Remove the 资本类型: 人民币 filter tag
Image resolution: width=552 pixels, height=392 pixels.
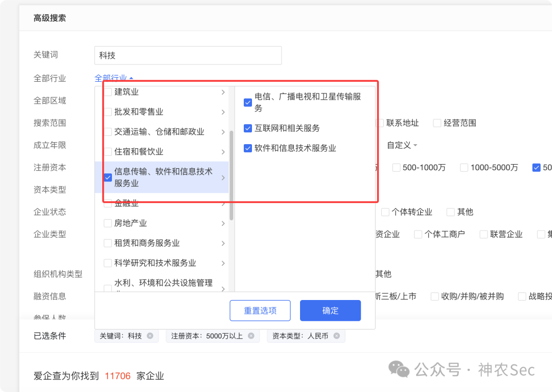[336, 336]
